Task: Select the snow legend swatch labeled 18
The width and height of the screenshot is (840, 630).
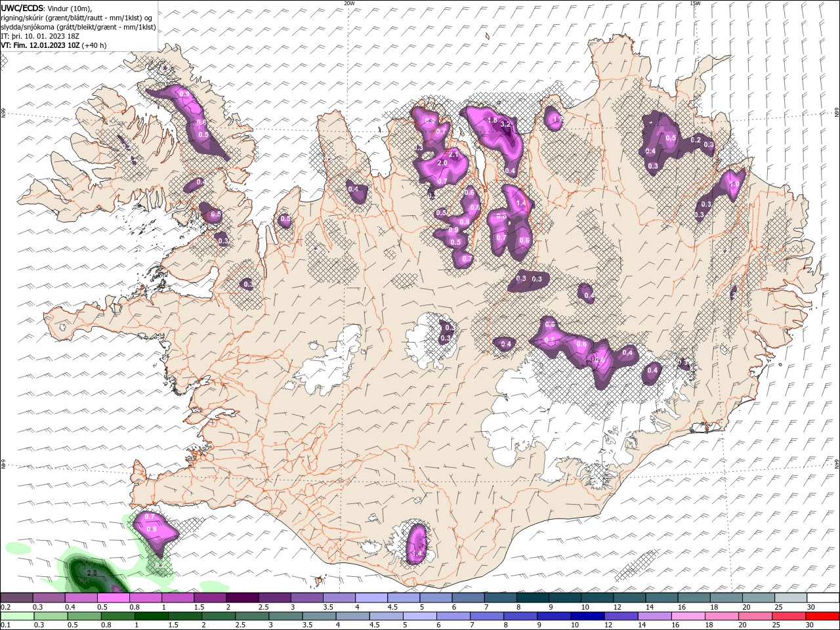Action: (725, 598)
